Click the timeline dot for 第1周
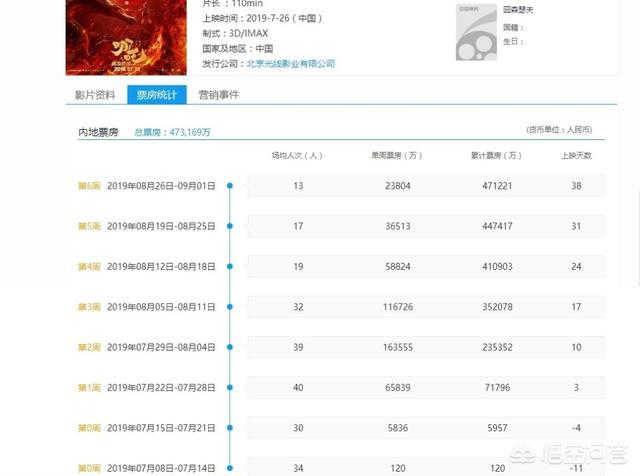Image resolution: width=640 pixels, height=476 pixels. click(x=230, y=386)
